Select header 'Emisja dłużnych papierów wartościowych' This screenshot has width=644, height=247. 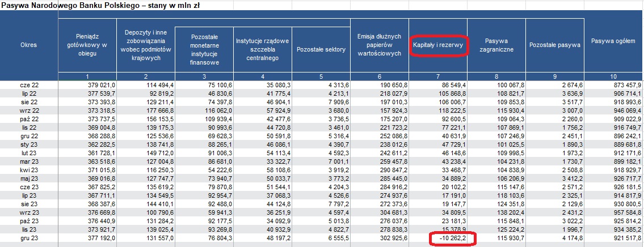[x=380, y=45]
